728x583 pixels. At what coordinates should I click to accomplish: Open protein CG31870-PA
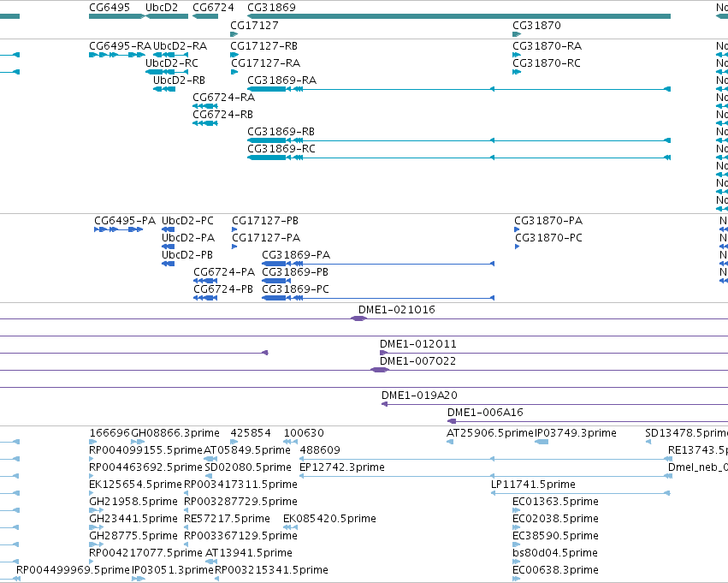[548, 221]
